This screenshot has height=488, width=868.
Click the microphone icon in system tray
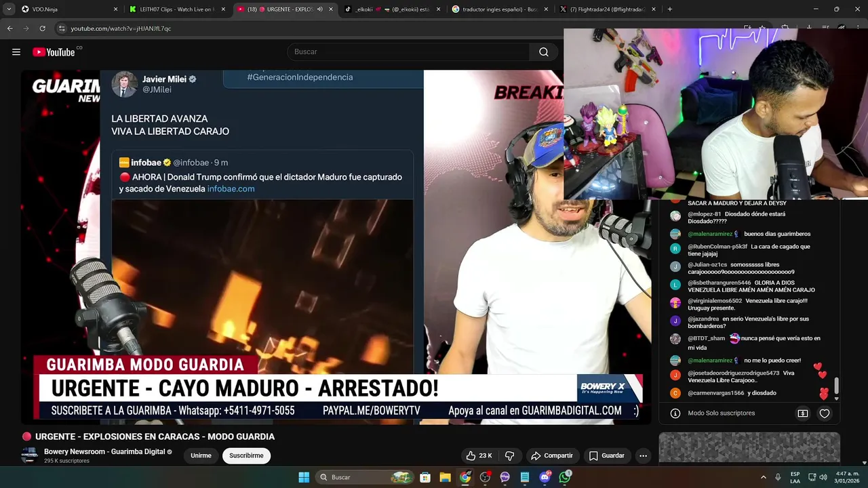(x=778, y=477)
